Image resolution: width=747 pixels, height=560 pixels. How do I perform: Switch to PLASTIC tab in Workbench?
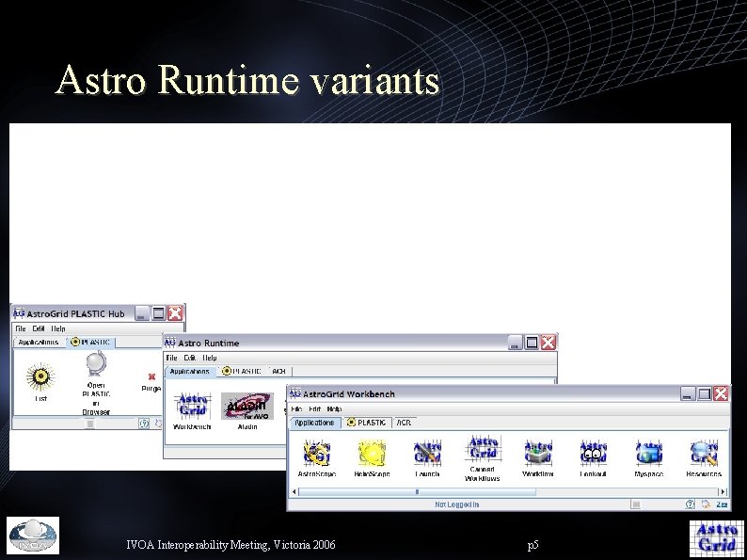click(x=367, y=423)
